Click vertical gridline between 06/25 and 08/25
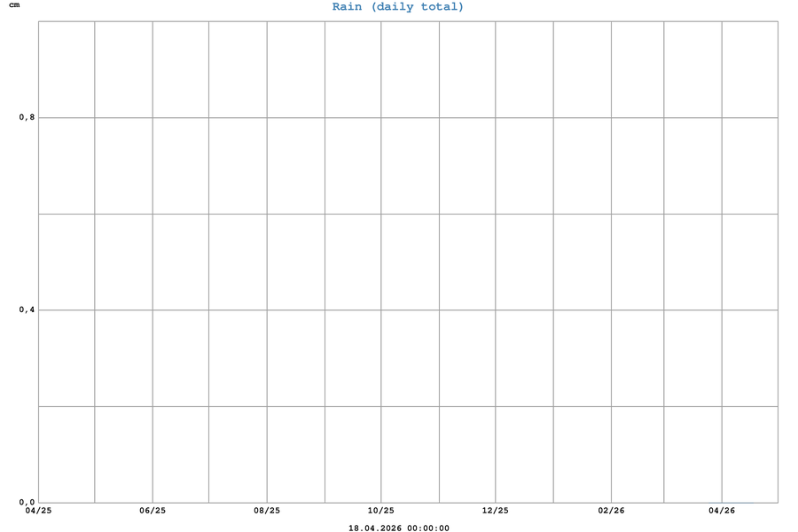 point(209,266)
